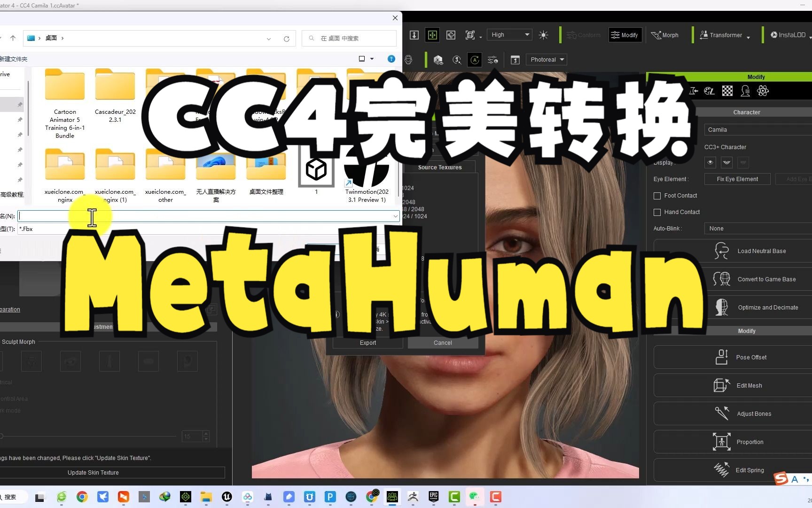
Task: Select the material palette tab icon
Action: pos(710,91)
